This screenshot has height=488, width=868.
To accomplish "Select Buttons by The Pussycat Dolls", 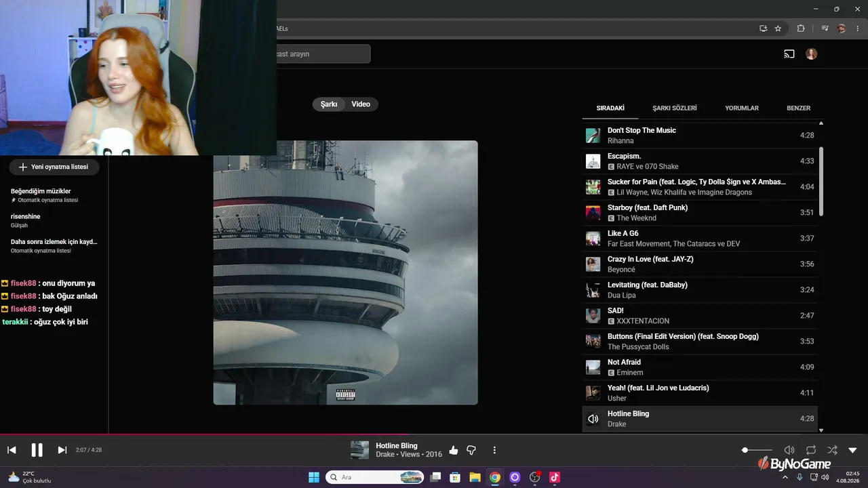I will pyautogui.click(x=700, y=342).
